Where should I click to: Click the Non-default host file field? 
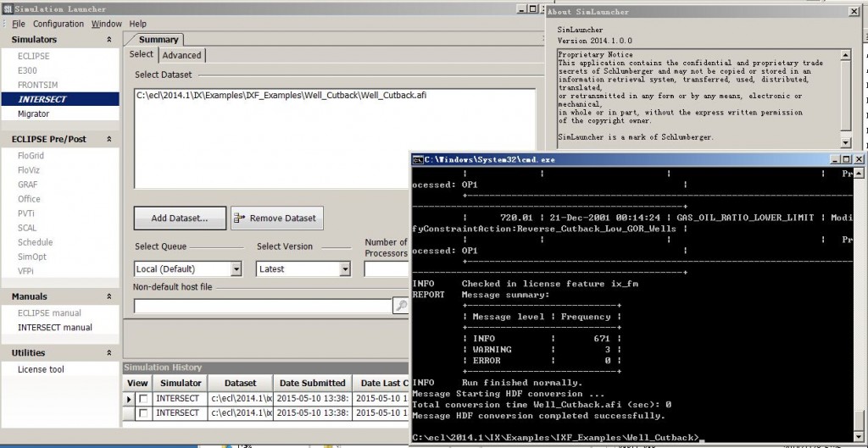point(263,306)
